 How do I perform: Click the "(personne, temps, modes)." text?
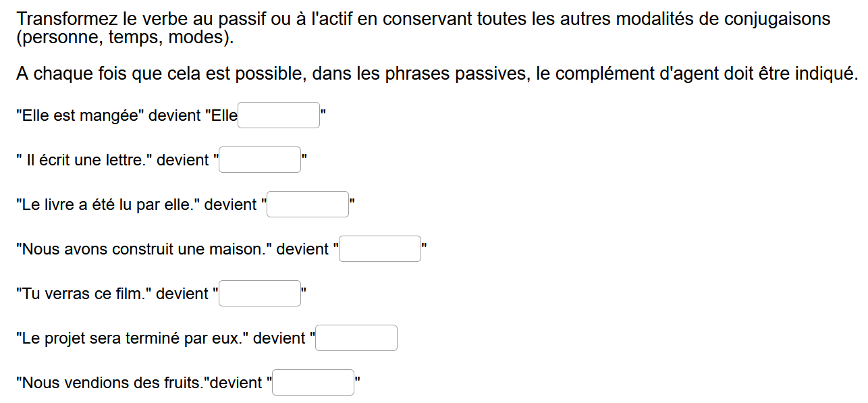point(125,37)
